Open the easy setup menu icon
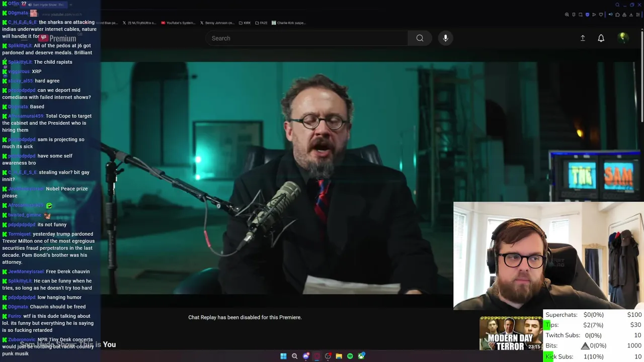Image resolution: width=644 pixels, height=362 pixels. click(x=638, y=15)
